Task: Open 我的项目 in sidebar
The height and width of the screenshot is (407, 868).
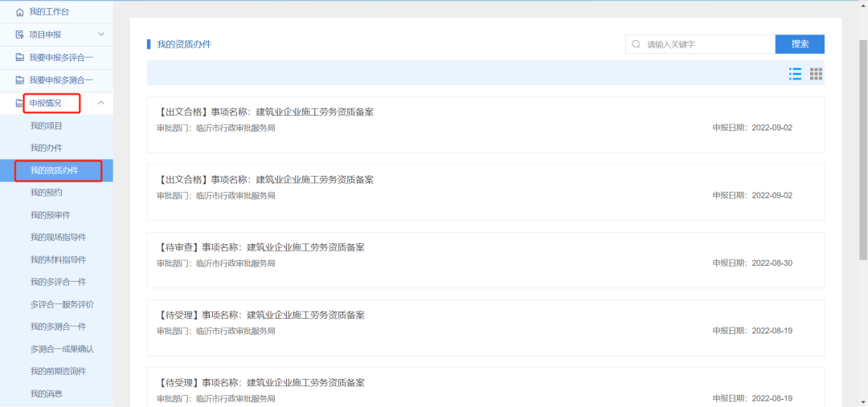Action: click(47, 125)
